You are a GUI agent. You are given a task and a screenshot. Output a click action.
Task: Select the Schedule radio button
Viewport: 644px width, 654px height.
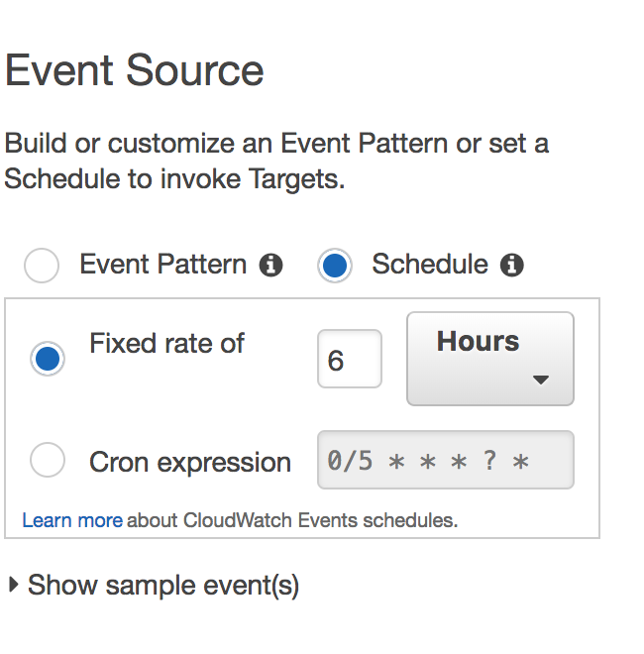[335, 266]
